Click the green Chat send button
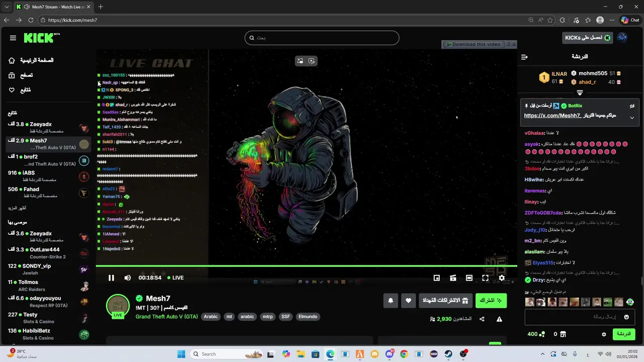644x362 pixels. (x=623, y=334)
